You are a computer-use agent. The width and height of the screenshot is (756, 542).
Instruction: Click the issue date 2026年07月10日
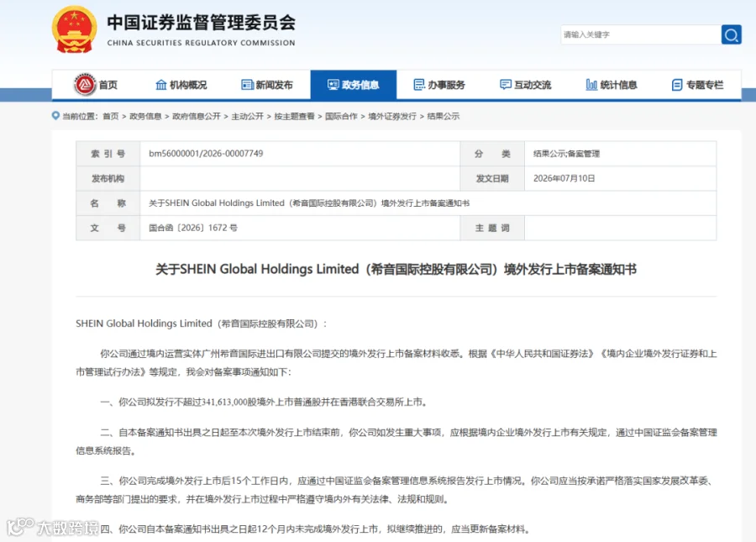click(564, 178)
